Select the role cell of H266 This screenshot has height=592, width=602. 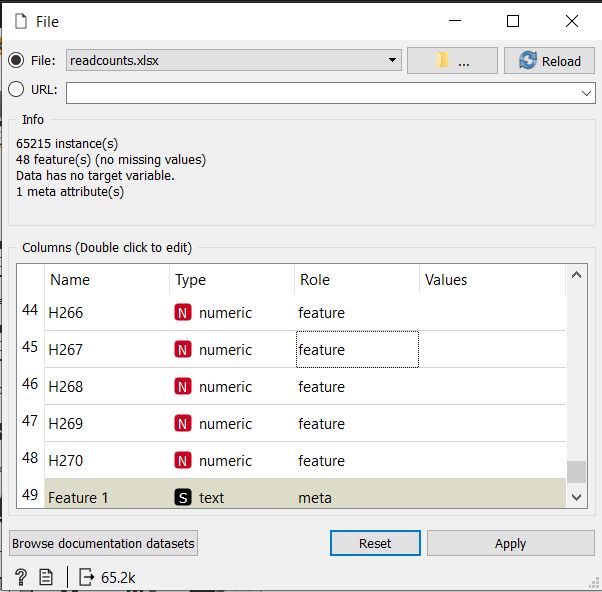click(357, 313)
